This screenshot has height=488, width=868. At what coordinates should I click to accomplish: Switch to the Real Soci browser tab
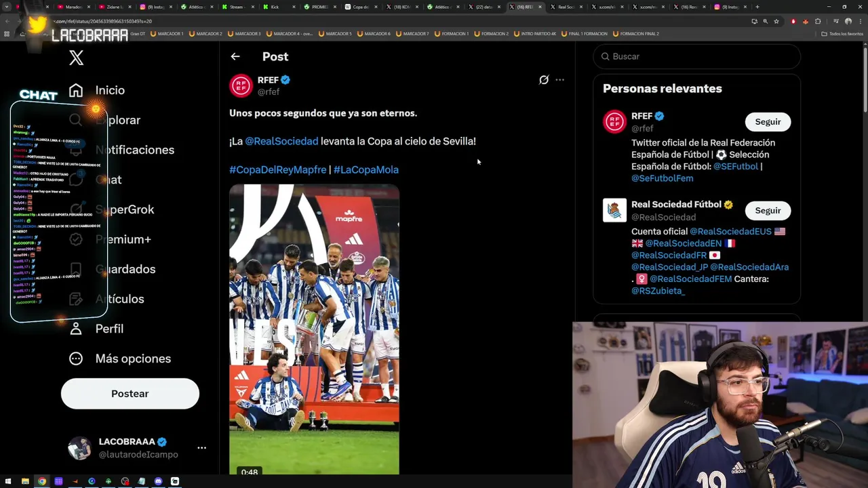[566, 7]
